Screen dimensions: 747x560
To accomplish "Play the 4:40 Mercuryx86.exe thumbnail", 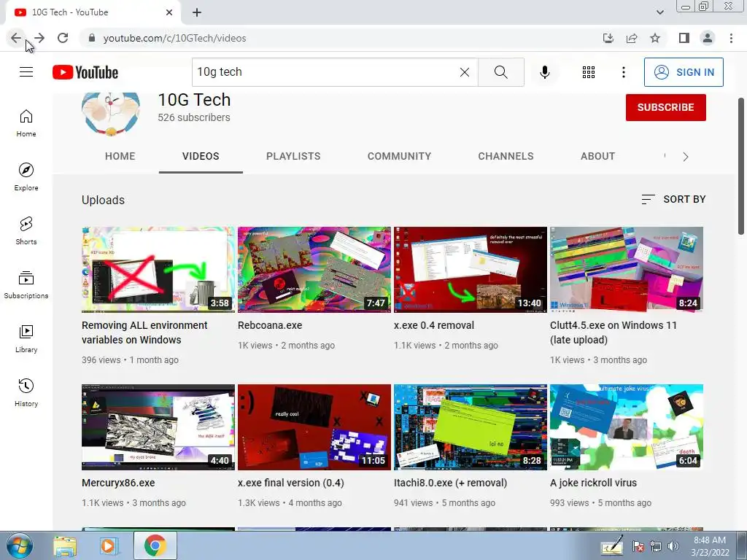I will pos(158,427).
